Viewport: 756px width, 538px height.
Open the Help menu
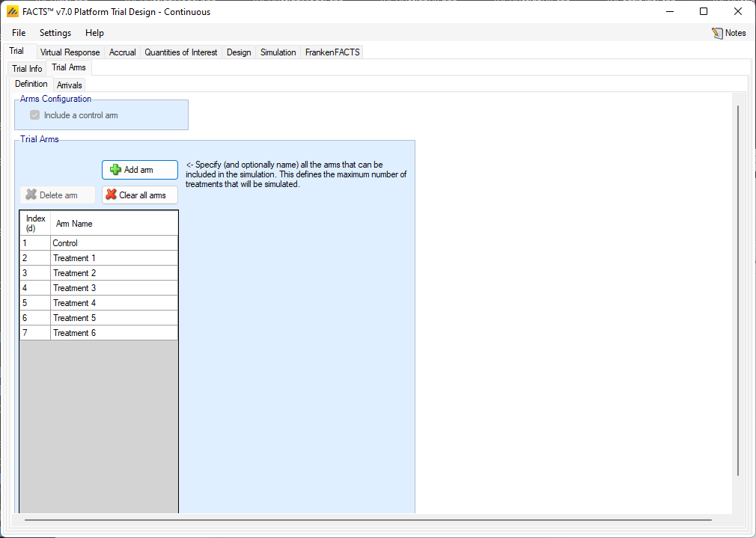pyautogui.click(x=94, y=33)
